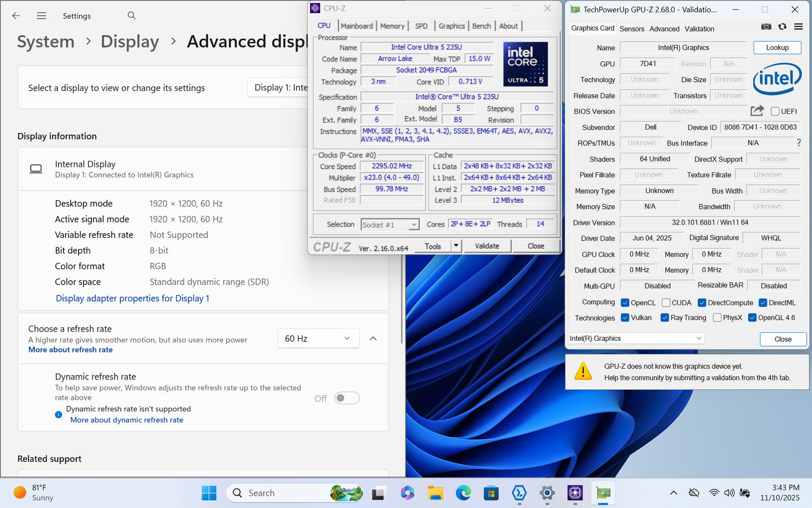This screenshot has height=508, width=812.
Task: Uncheck the Ray Tracing checkbox
Action: [664, 317]
